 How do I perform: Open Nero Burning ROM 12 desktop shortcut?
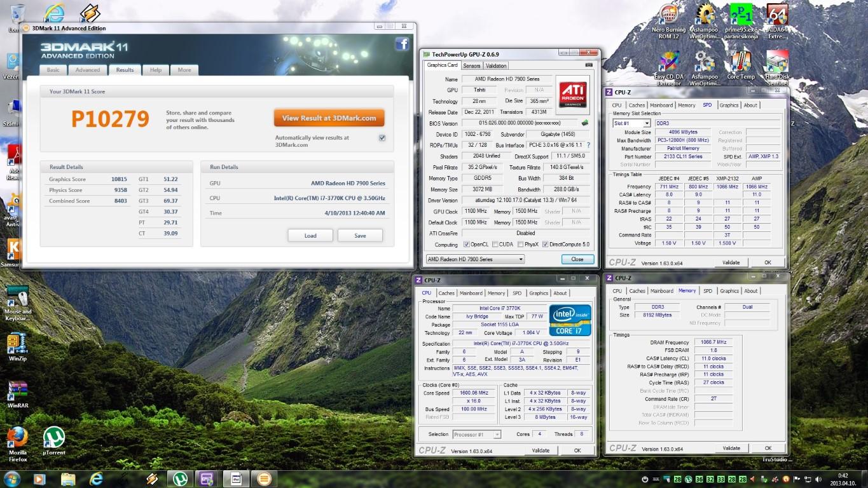668,21
